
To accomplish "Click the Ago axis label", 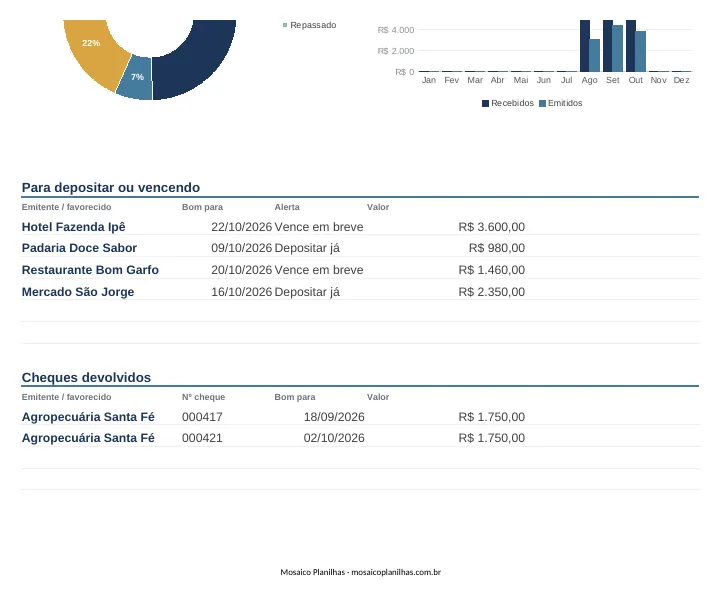I will click(589, 80).
